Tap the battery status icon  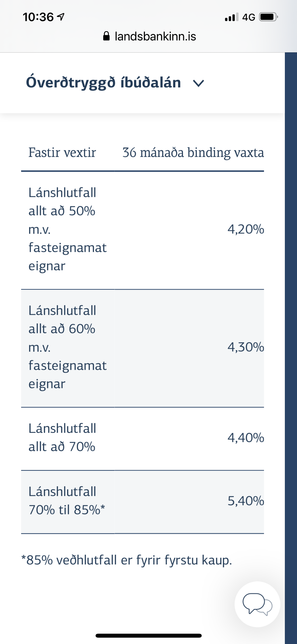268,17
